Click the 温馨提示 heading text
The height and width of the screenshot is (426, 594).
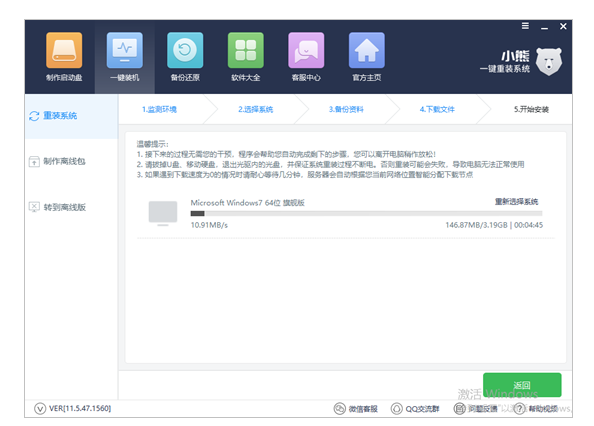pyautogui.click(x=152, y=144)
